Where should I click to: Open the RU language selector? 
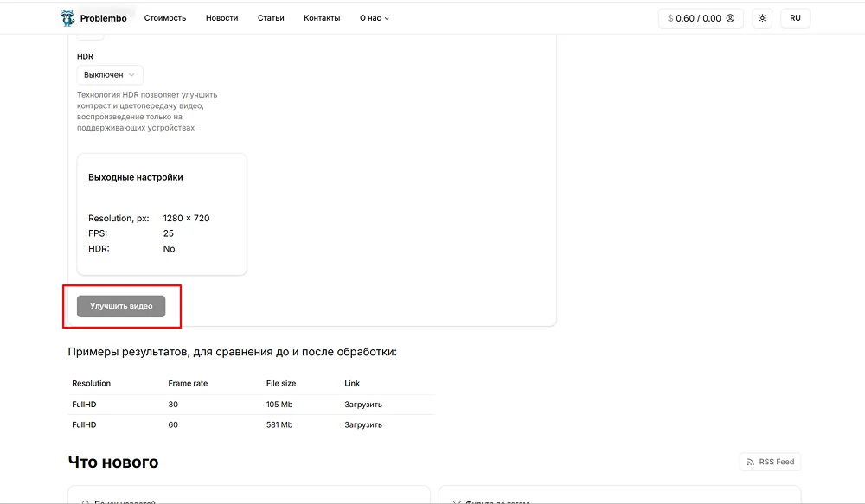(795, 18)
